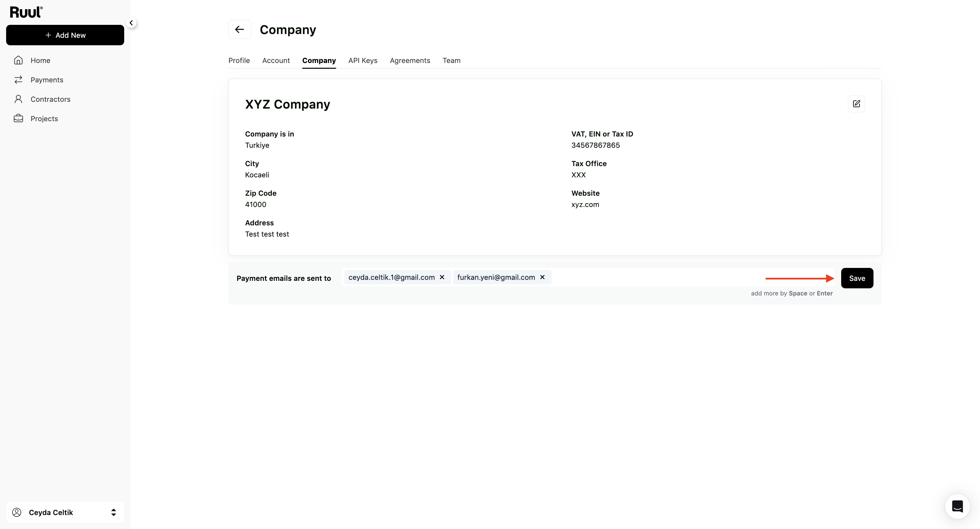Go to the Team tab
This screenshot has height=529, width=980.
(451, 60)
